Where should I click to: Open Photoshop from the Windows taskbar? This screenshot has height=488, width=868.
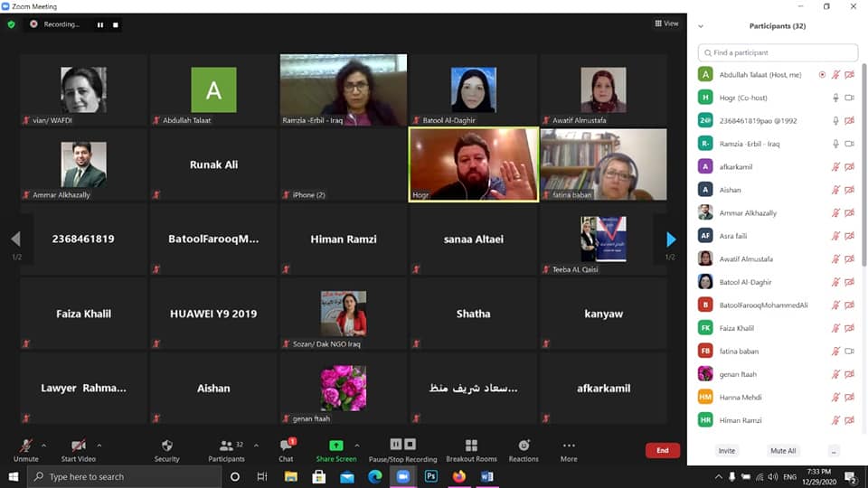[431, 476]
